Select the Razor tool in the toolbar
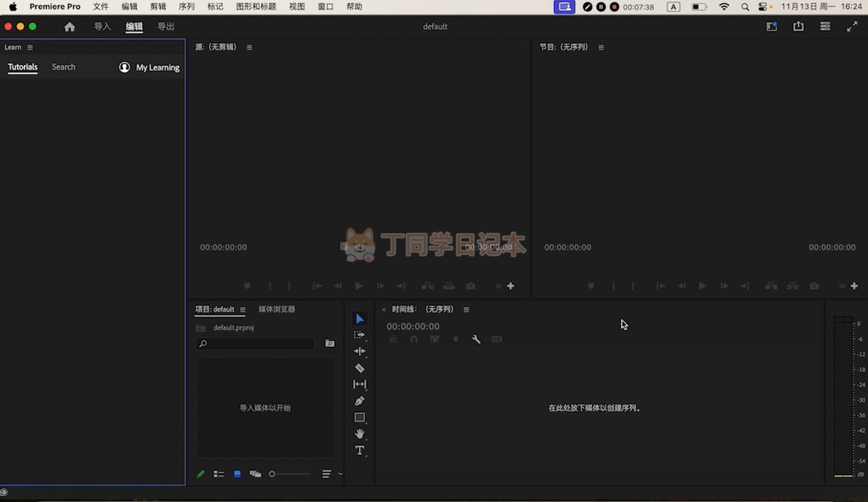 pyautogui.click(x=359, y=368)
